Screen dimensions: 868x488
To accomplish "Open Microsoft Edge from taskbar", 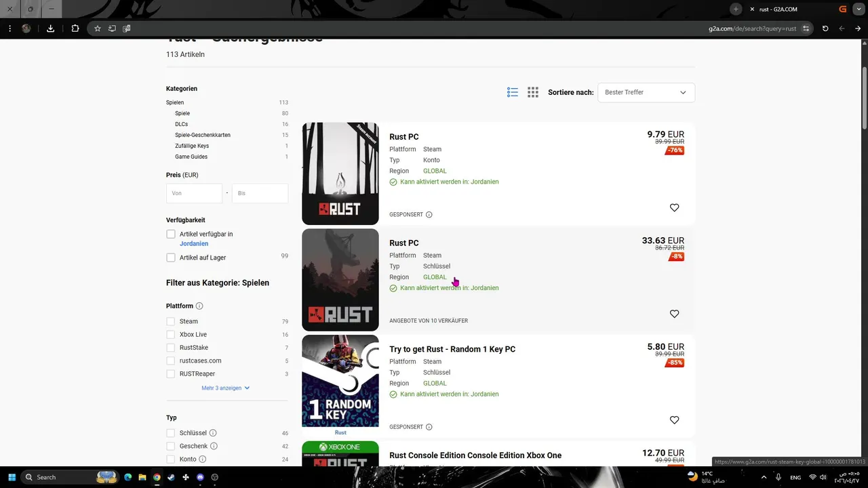I will 127,477.
